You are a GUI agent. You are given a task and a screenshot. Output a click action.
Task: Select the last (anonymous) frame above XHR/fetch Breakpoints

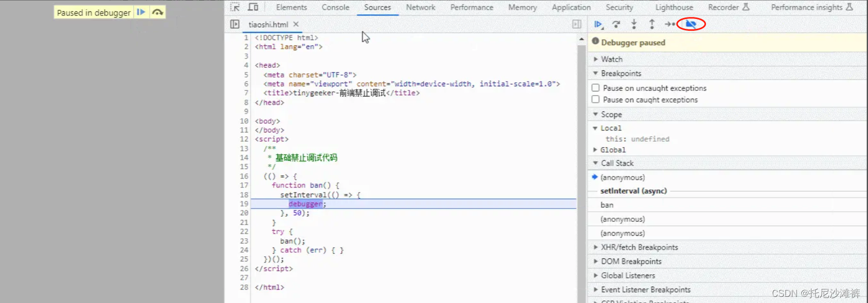coord(727,233)
